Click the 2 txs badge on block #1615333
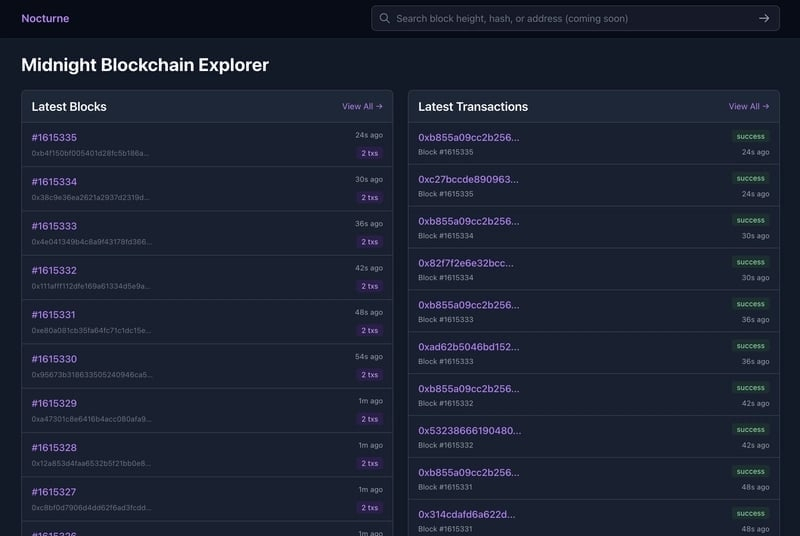800x536 pixels. tap(370, 242)
